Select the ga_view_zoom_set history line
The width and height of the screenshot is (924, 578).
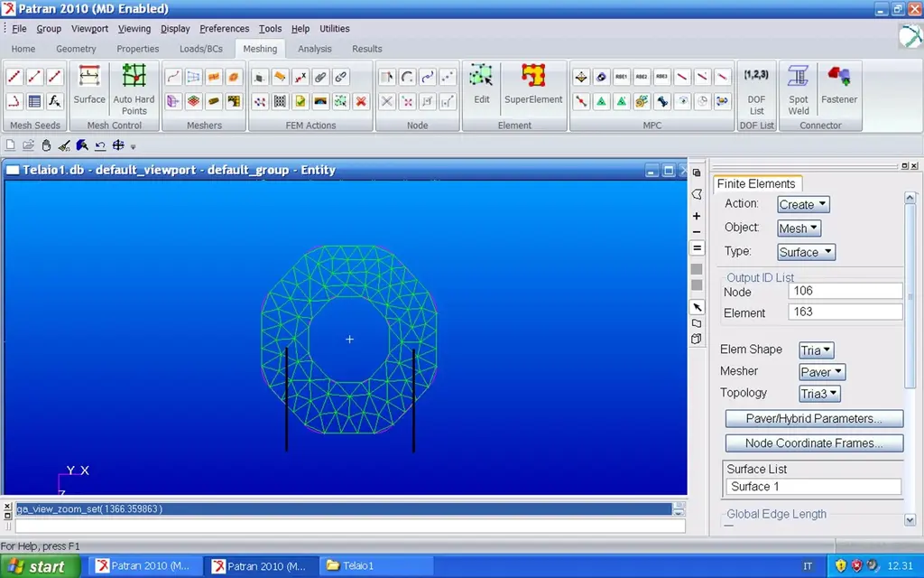point(344,509)
